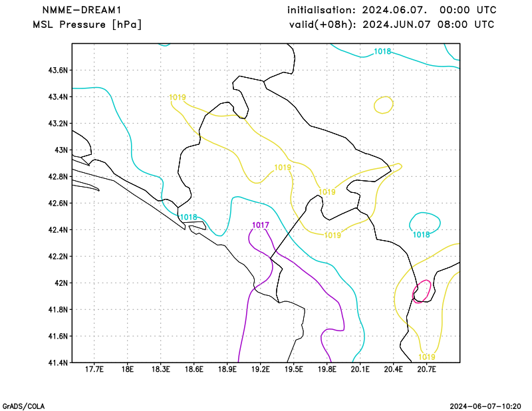Click the small pink closed contour
Screen dimensions: 532x411
coord(422,291)
